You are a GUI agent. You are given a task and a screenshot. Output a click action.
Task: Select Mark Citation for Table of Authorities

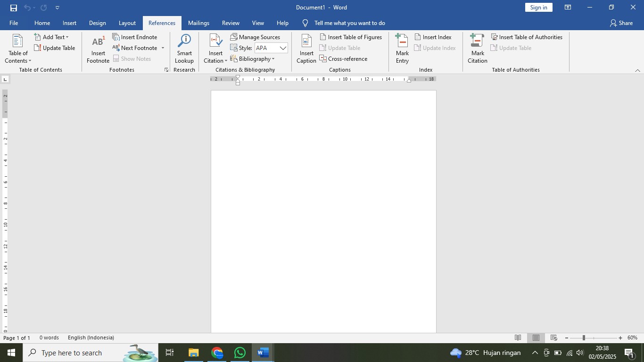pyautogui.click(x=477, y=47)
